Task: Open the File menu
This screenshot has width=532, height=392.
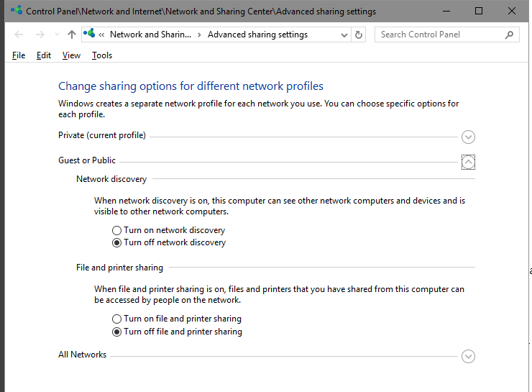Action: 19,55
